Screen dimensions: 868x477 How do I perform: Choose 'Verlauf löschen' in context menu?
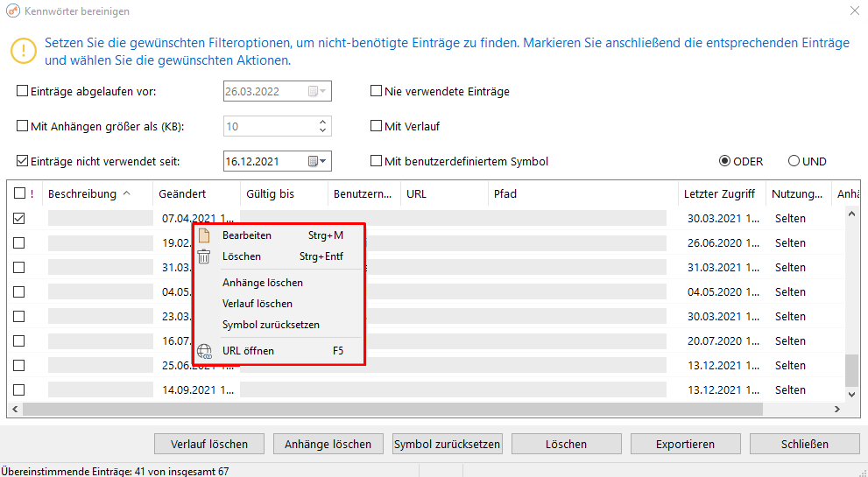(x=279, y=303)
